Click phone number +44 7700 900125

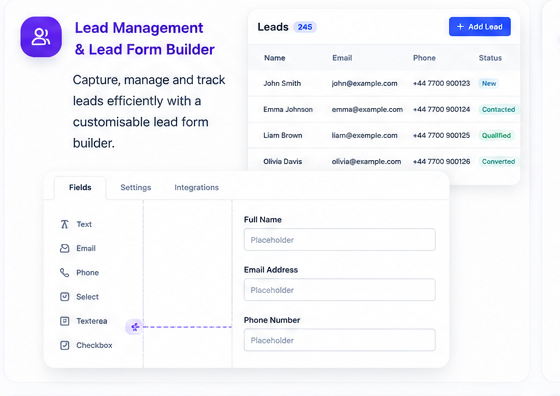pos(441,135)
